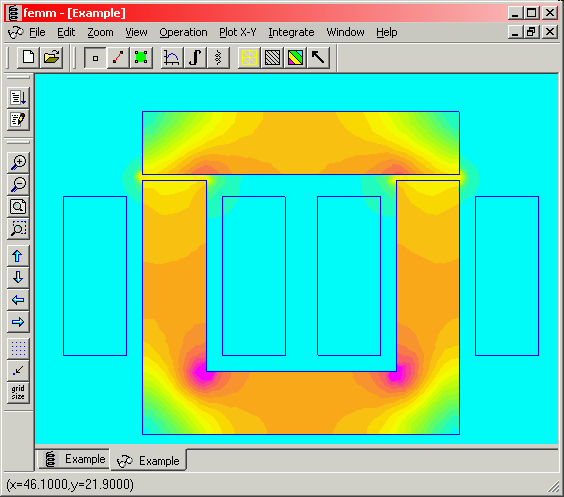Viewport: 564px width, 497px height.
Task: Toggle snap to grid icon
Action: click(18, 371)
